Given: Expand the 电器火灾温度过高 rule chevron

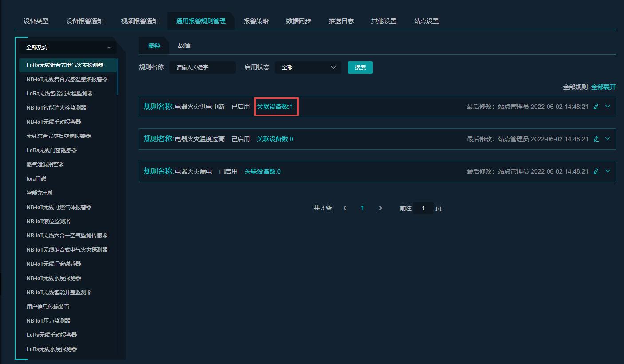Looking at the screenshot, I should point(608,139).
